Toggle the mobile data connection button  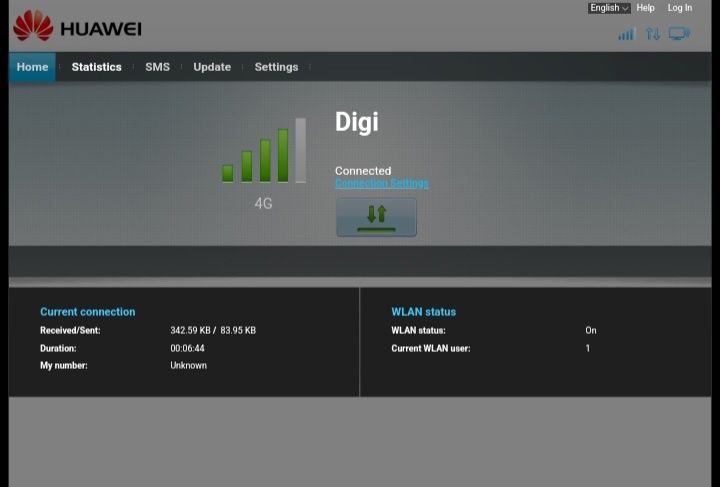(x=377, y=218)
